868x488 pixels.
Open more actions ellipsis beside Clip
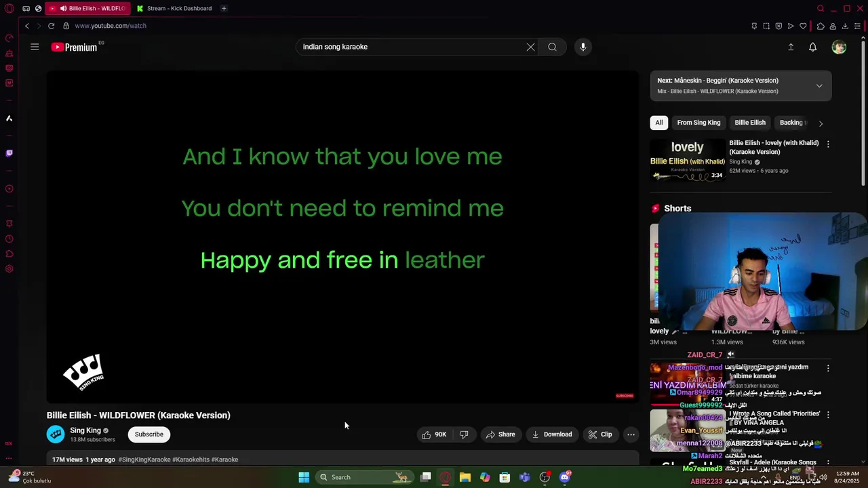pyautogui.click(x=631, y=434)
